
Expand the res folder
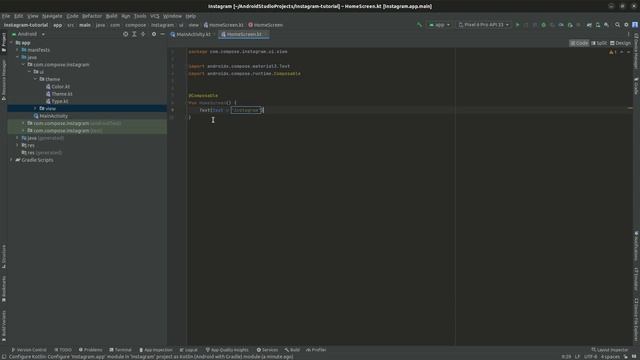pos(17,145)
